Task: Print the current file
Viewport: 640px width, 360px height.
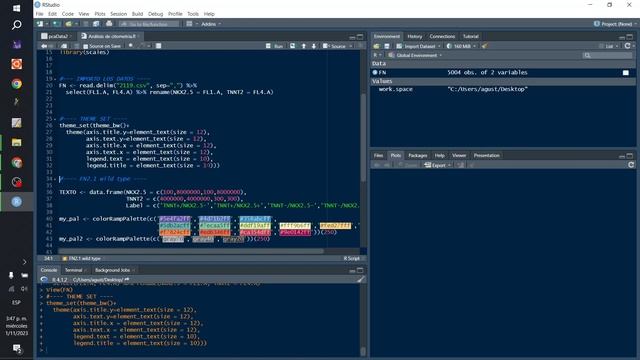Action: (x=109, y=24)
